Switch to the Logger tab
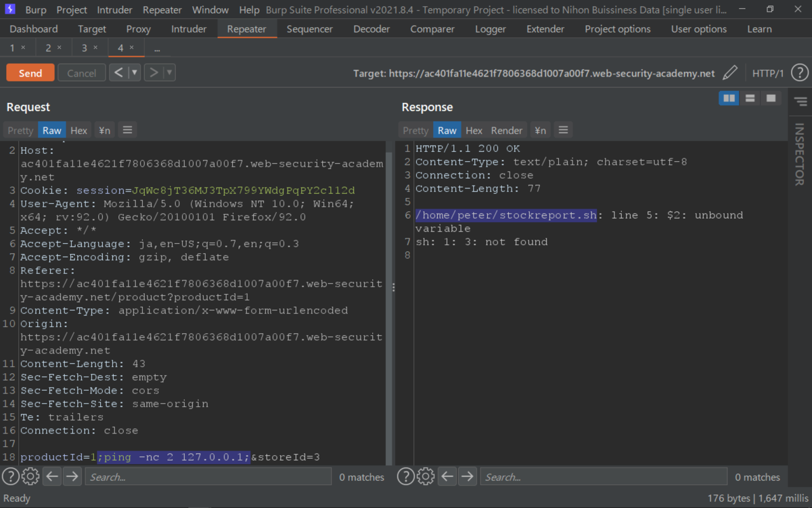812x508 pixels. [491, 29]
